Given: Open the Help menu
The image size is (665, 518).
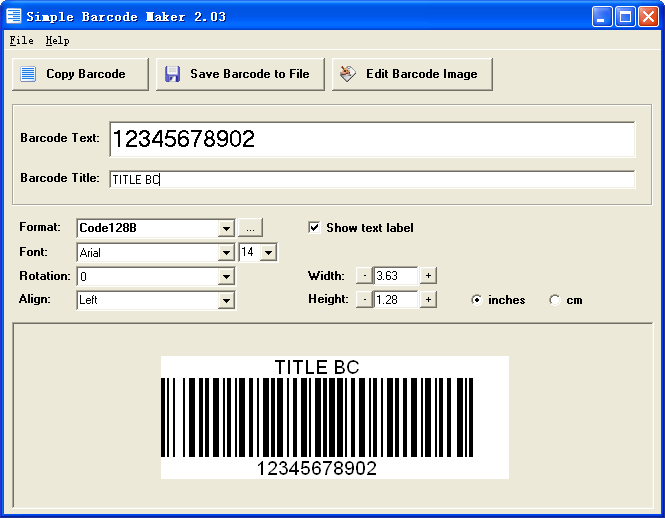Looking at the screenshot, I should coord(58,40).
